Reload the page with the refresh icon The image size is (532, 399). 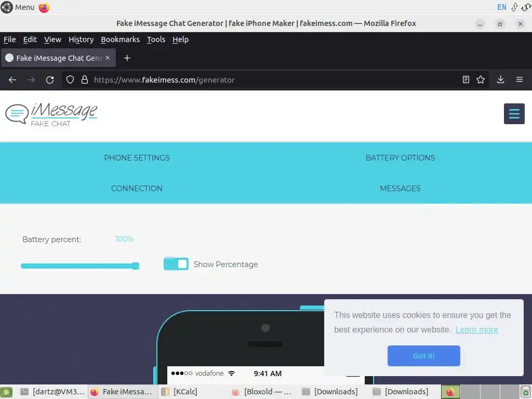(50, 79)
